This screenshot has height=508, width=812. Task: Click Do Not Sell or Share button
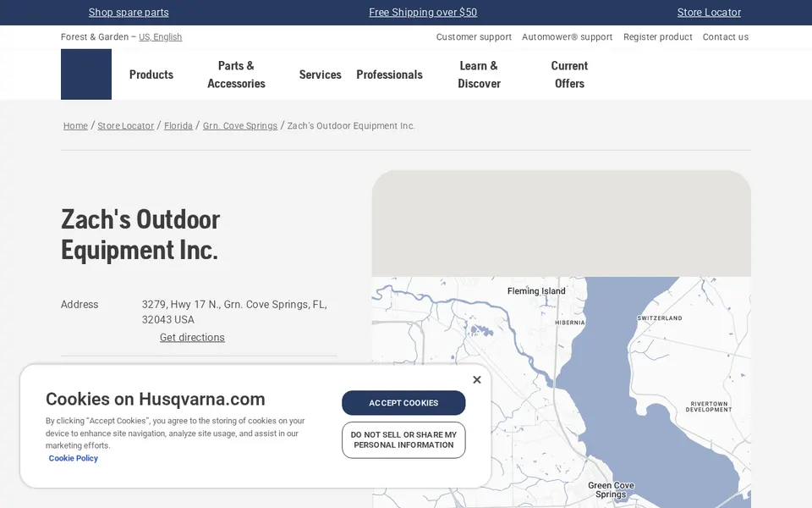pyautogui.click(x=403, y=440)
